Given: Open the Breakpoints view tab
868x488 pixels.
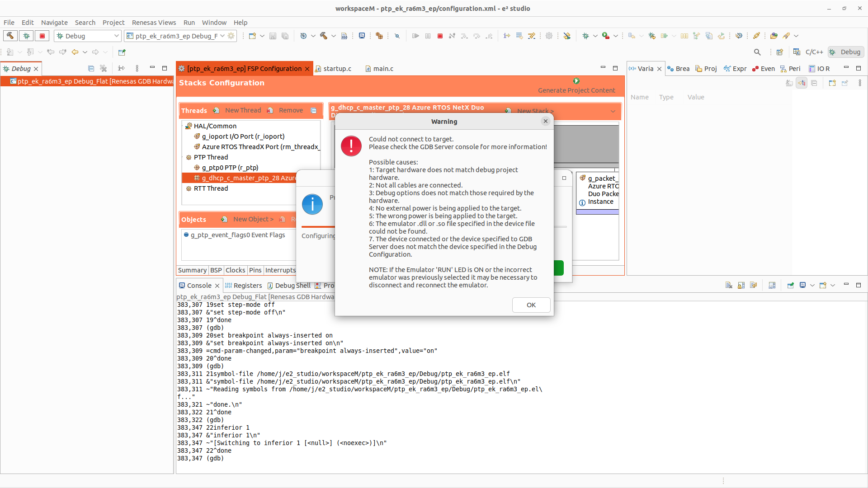Looking at the screenshot, I should point(678,69).
